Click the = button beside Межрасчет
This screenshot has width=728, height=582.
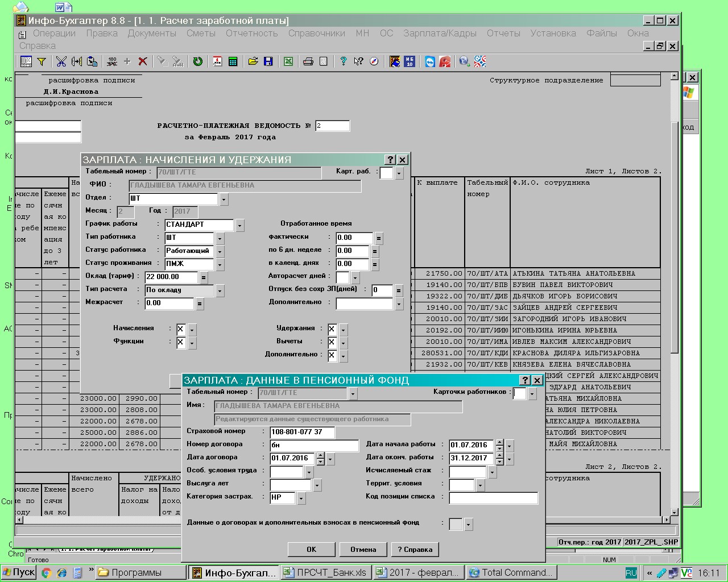coord(200,304)
